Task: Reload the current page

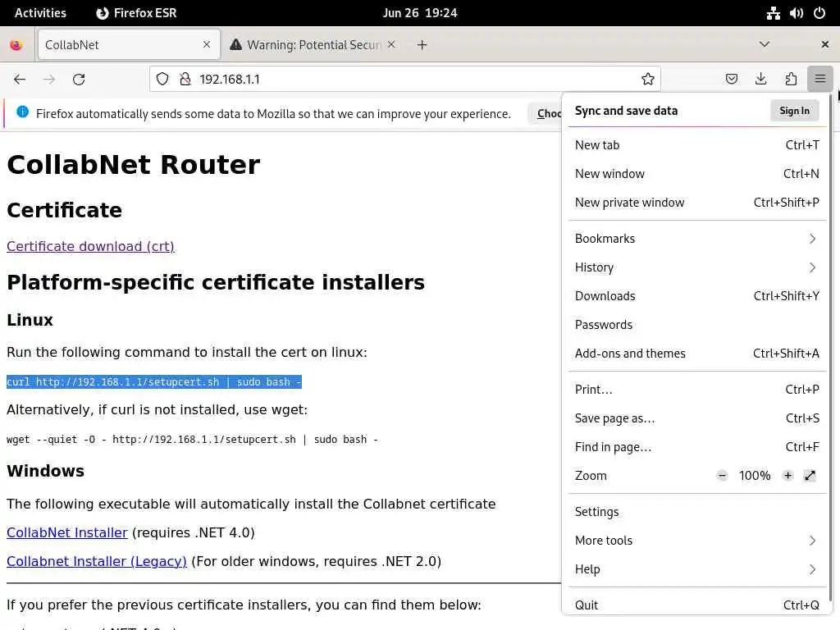Action: tap(79, 80)
